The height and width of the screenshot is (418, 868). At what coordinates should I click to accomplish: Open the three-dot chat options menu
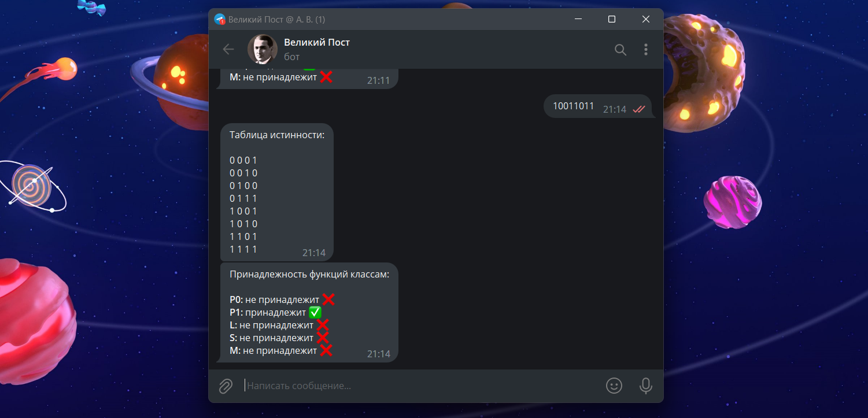[x=646, y=50]
